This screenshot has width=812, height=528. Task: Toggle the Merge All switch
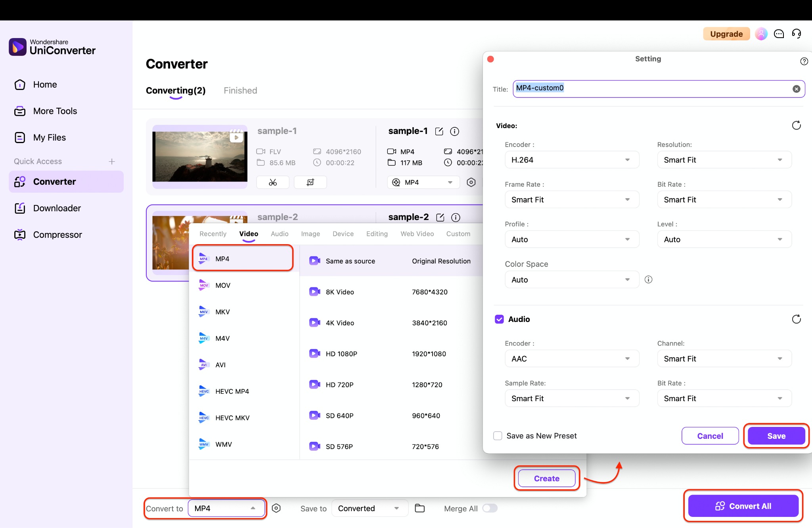pos(490,508)
